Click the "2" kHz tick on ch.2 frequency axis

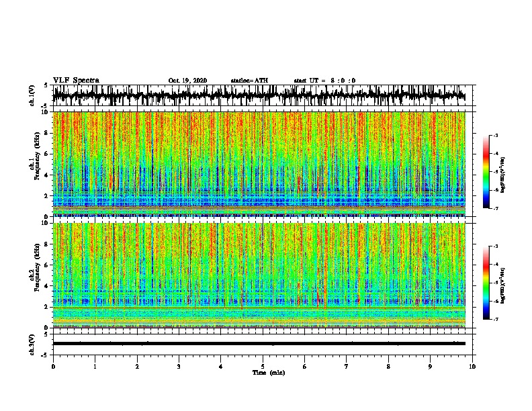point(47,307)
